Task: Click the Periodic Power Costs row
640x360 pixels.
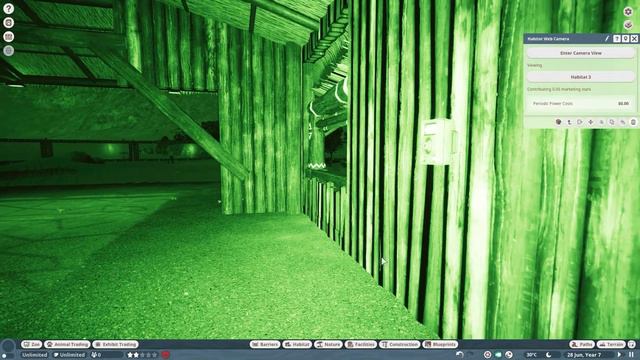Action: pos(580,104)
